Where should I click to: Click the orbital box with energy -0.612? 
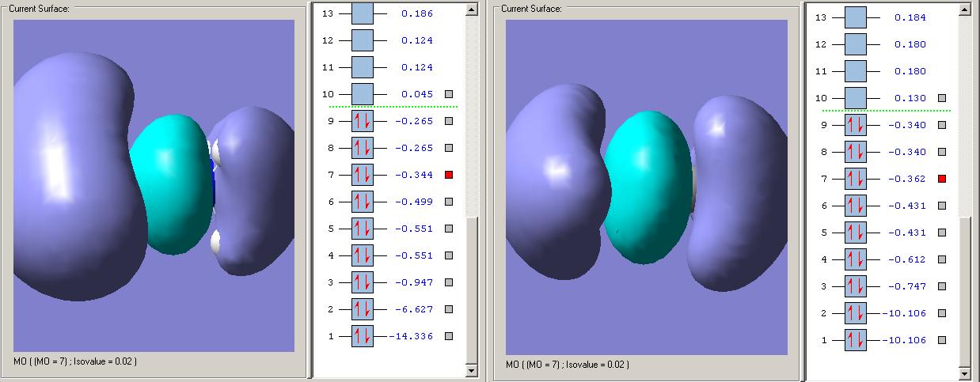pos(856,259)
